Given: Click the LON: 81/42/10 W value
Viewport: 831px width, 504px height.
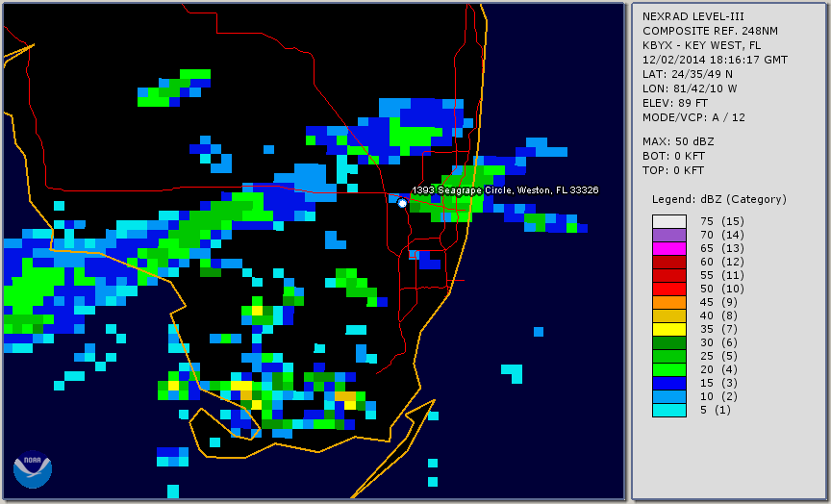Looking at the screenshot, I should tap(690, 88).
